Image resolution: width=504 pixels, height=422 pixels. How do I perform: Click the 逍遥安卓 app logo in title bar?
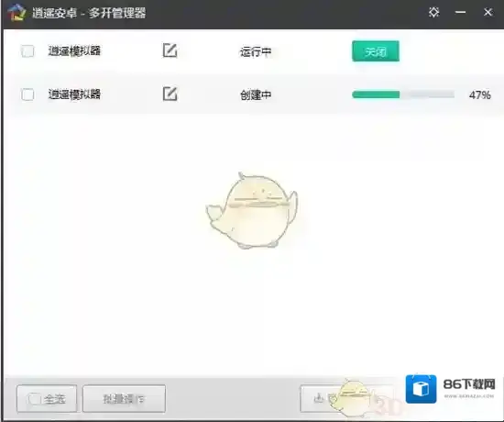click(x=16, y=12)
